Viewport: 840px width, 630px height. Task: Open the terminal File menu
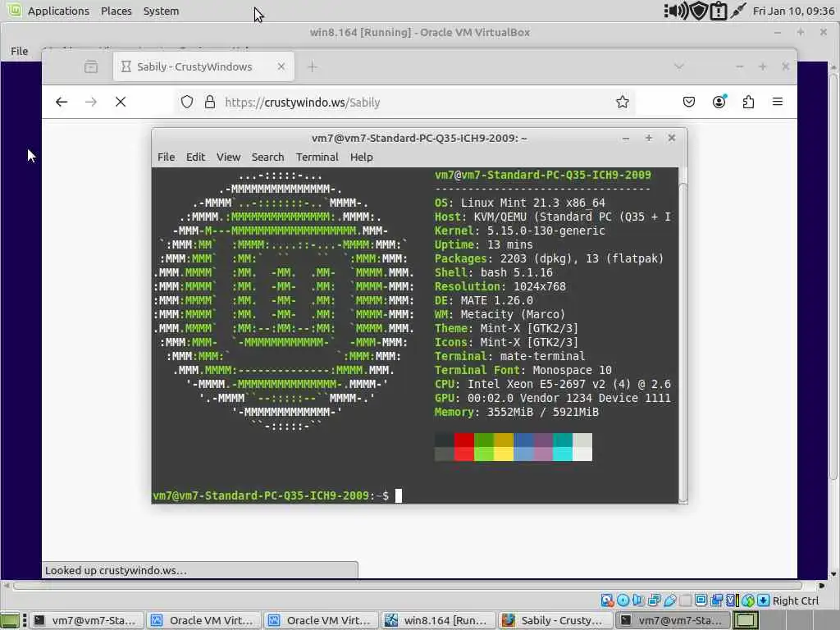pyautogui.click(x=166, y=157)
